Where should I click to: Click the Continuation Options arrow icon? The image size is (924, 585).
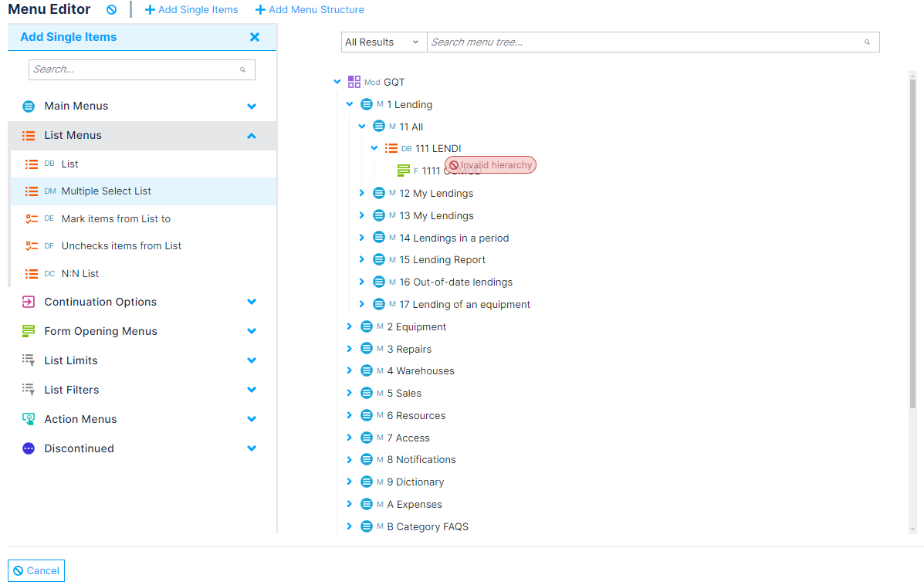pyautogui.click(x=29, y=302)
